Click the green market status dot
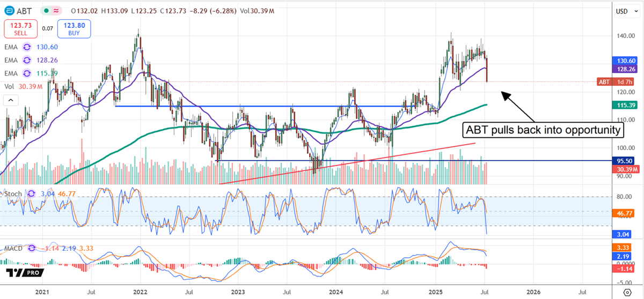The height and width of the screenshot is (299, 644). click(46, 10)
